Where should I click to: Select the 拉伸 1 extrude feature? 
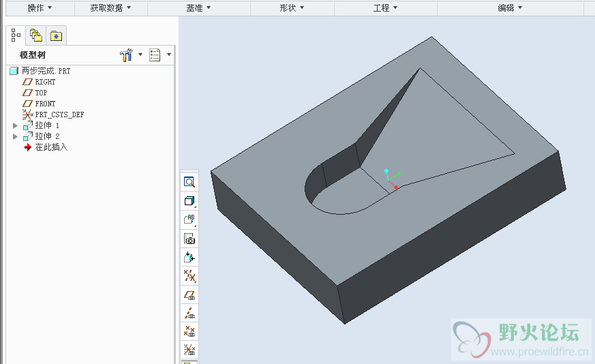tap(47, 125)
